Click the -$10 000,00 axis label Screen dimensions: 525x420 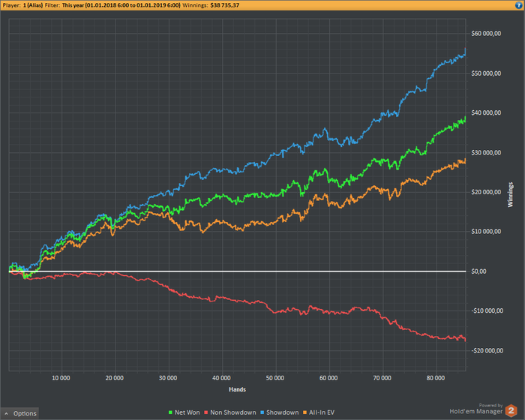[487, 311]
